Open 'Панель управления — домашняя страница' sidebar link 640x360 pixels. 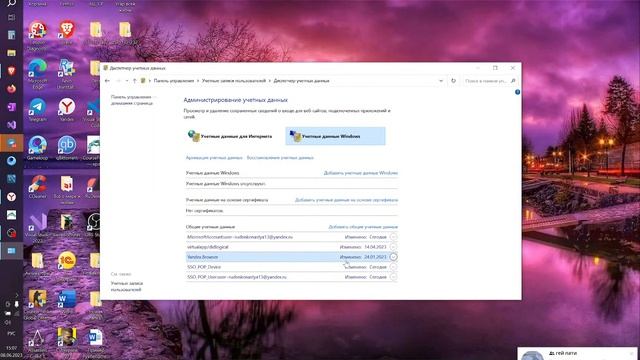point(132,100)
